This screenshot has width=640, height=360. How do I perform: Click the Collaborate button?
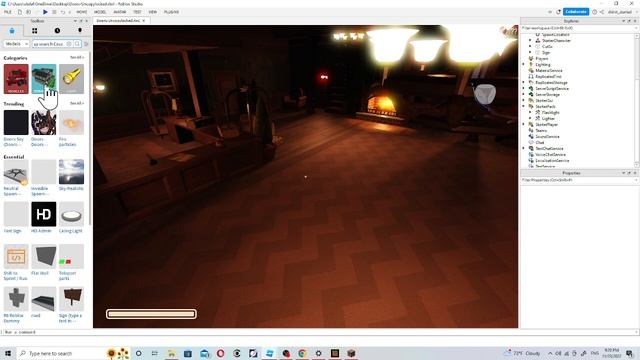[576, 12]
